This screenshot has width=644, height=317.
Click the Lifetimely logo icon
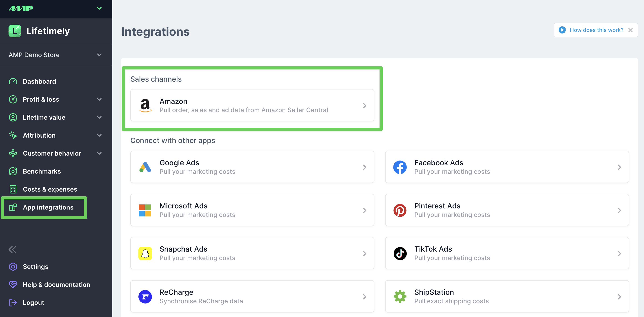click(x=15, y=31)
